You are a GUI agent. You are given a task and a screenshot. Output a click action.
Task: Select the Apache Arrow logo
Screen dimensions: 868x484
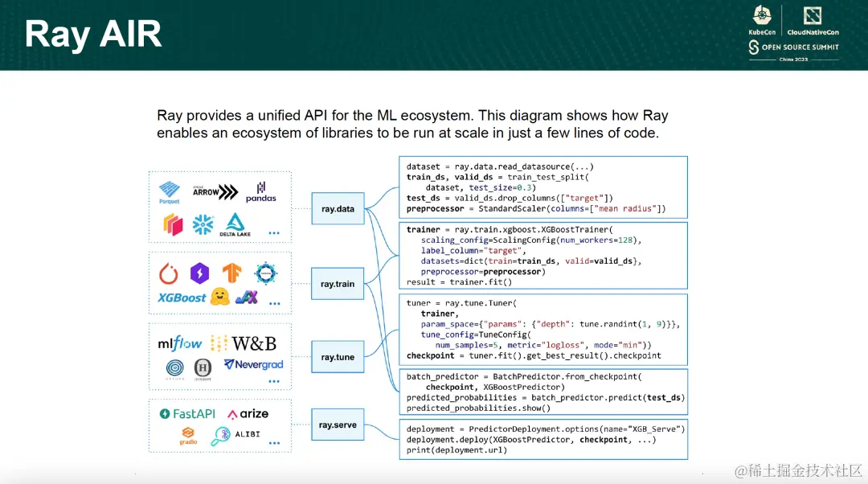click(215, 191)
